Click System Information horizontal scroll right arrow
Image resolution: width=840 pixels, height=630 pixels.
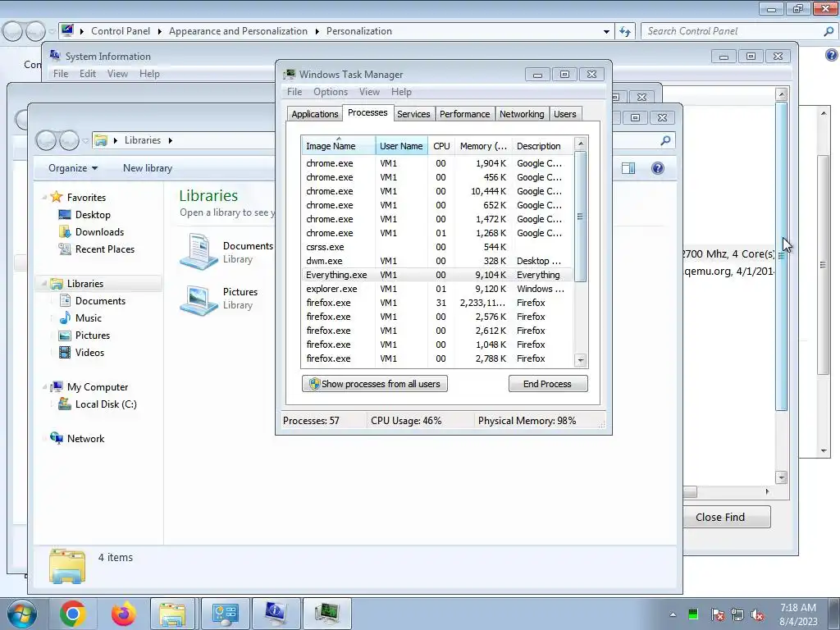[x=768, y=492]
